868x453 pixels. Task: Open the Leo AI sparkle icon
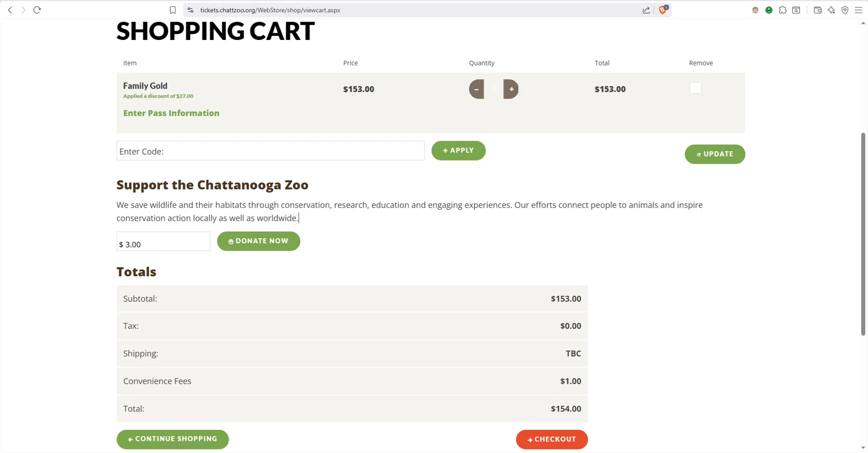[x=832, y=10]
